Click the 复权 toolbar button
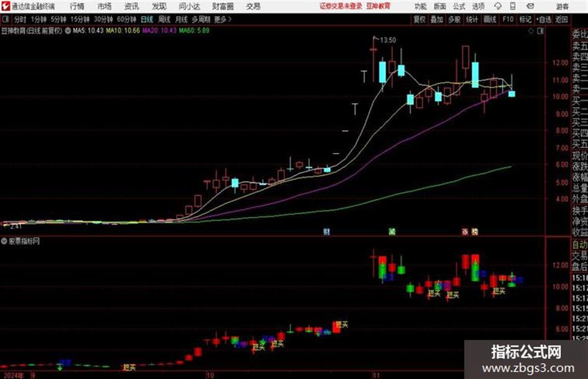The image size is (588, 379). pyautogui.click(x=419, y=19)
